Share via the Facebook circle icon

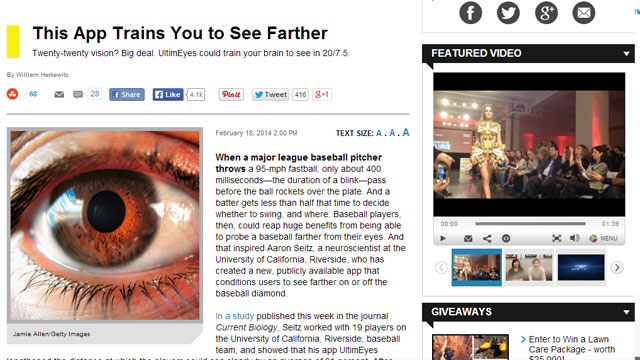coord(470,13)
